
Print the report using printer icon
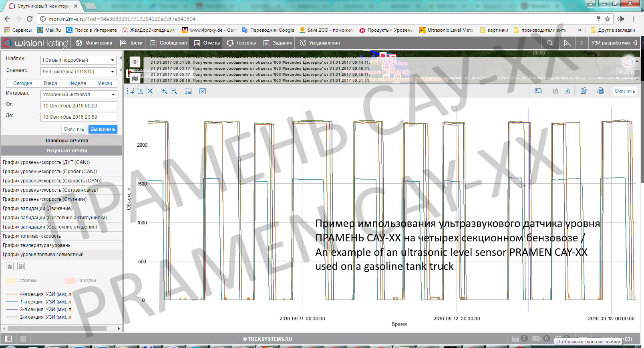(x=600, y=91)
